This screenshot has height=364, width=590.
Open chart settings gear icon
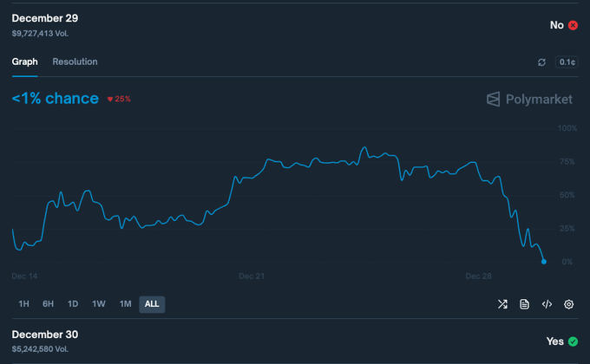569,304
